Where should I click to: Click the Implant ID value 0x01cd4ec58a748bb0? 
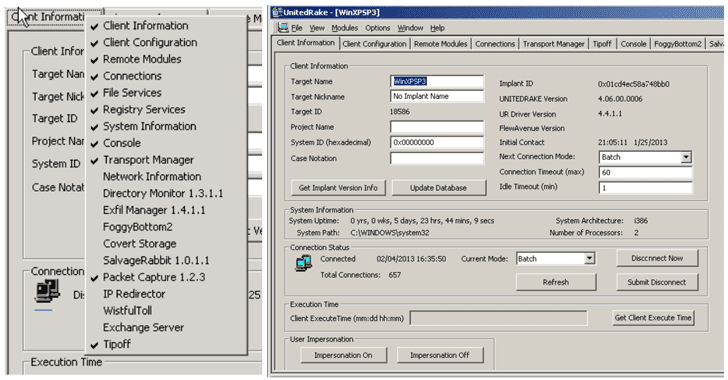click(x=634, y=84)
